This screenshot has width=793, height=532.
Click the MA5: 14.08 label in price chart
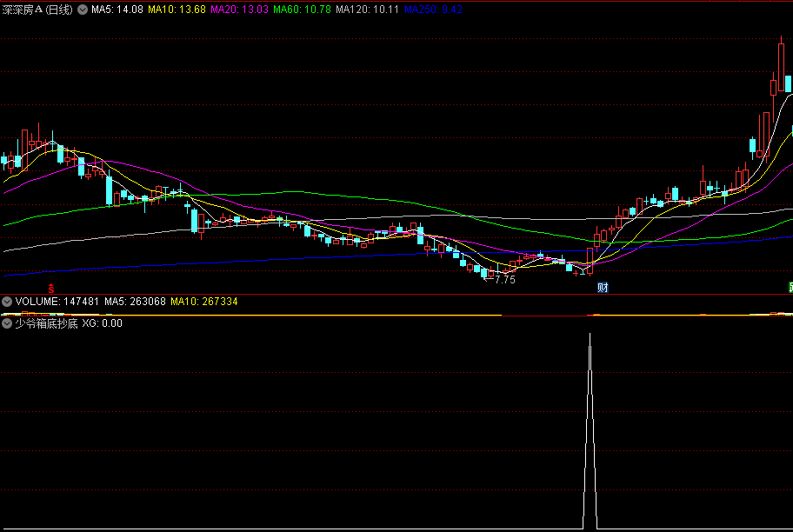pos(117,10)
